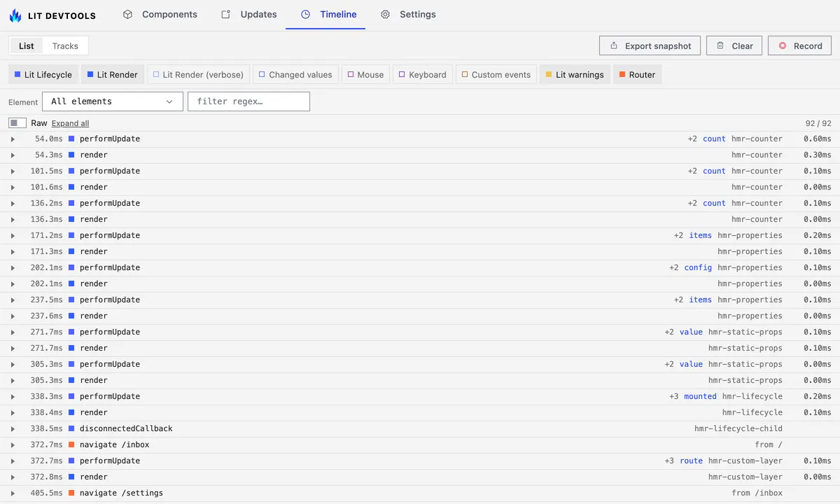Click the orange marker on navigate /inbox row
Viewport: 840px width, 504px height.
pos(71,444)
